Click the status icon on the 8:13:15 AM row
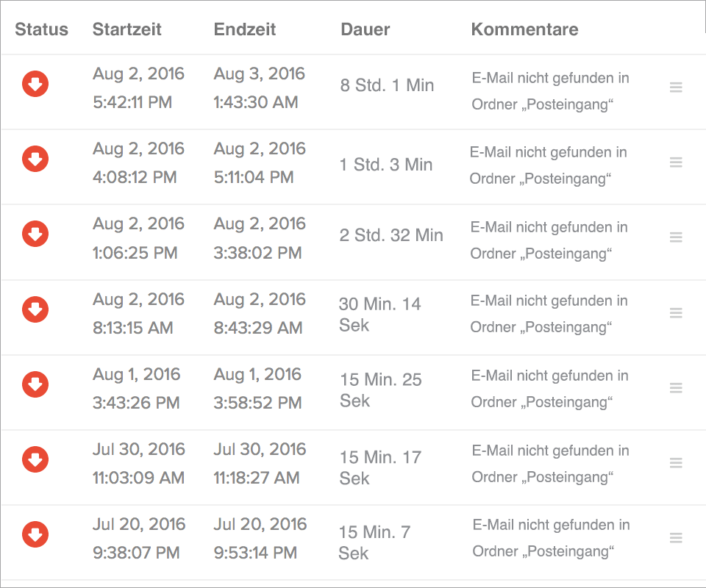706x588 pixels. 35,309
